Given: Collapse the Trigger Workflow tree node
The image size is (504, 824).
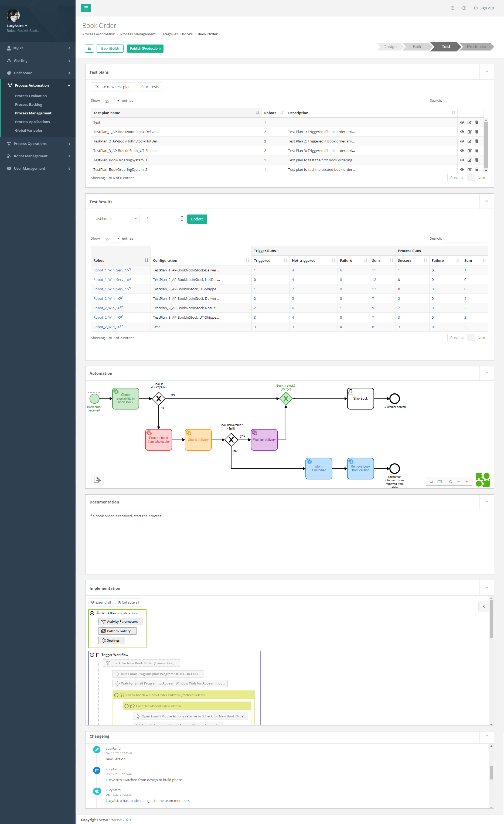Looking at the screenshot, I should pos(92,655).
